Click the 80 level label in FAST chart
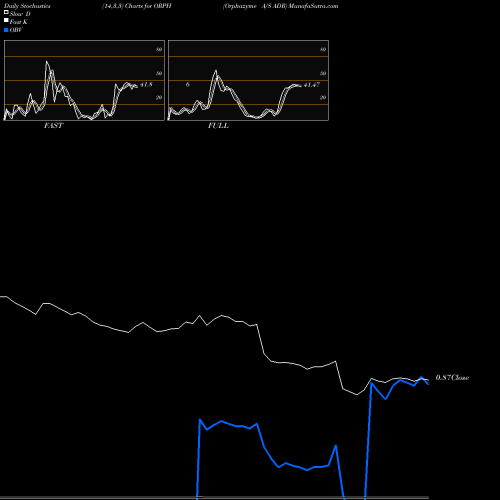Image resolution: width=500 pixels, height=500 pixels. [159, 49]
